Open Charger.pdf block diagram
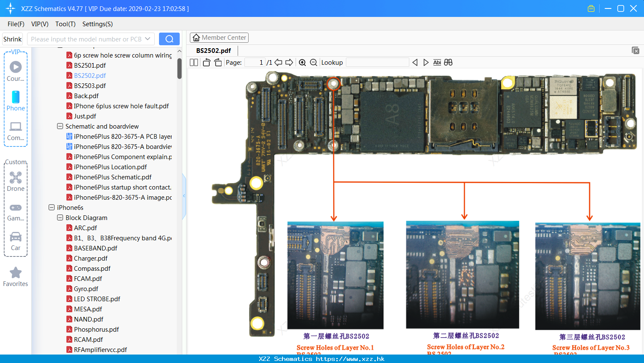 pos(90,258)
